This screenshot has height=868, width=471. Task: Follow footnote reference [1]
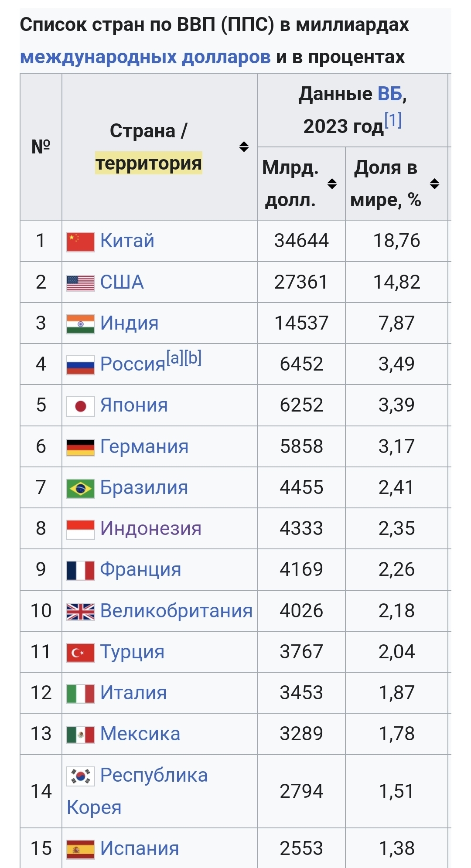pos(392,120)
